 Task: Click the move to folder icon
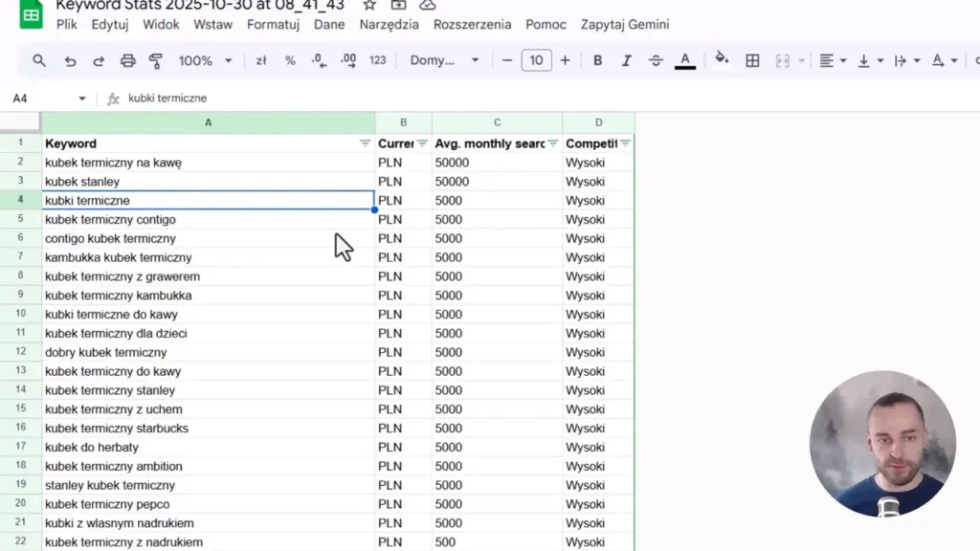click(x=398, y=6)
